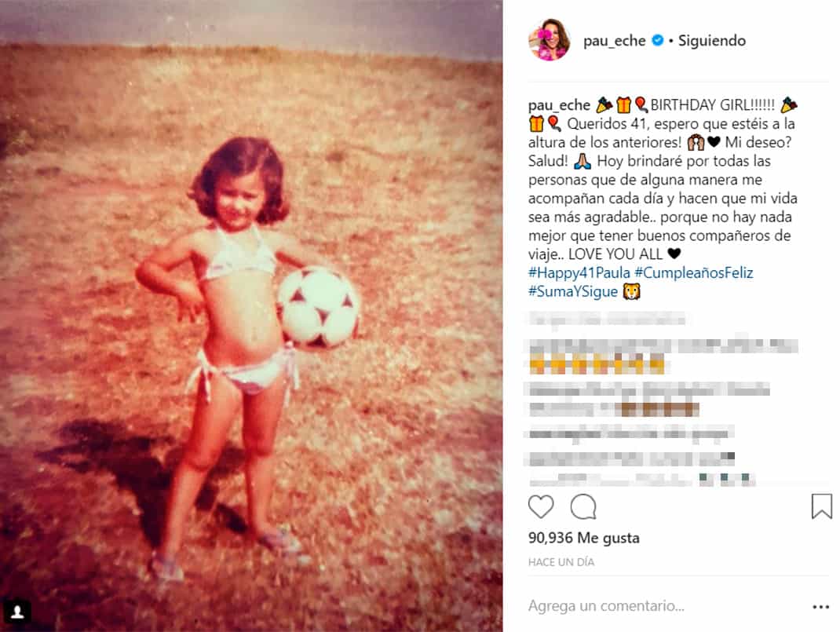Open the HACE UN DÍA timestamp
Screen dimensions: 840x632
pyautogui.click(x=561, y=562)
